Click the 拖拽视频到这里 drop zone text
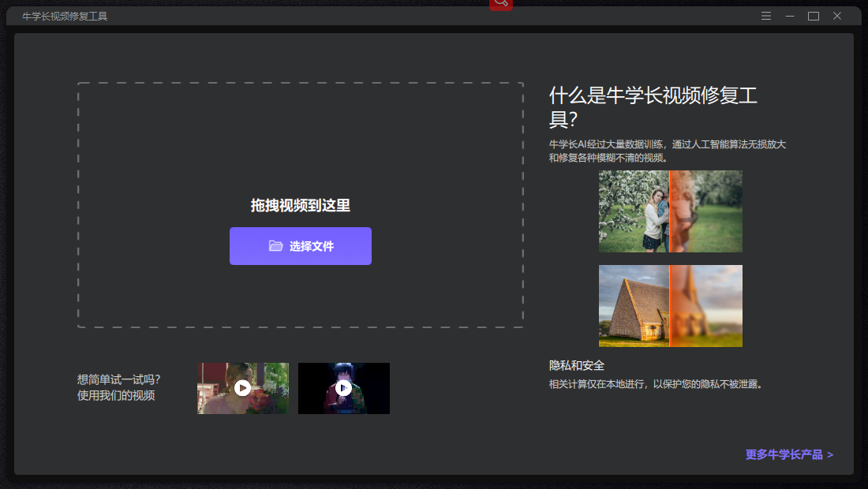The image size is (868, 489). 301,206
